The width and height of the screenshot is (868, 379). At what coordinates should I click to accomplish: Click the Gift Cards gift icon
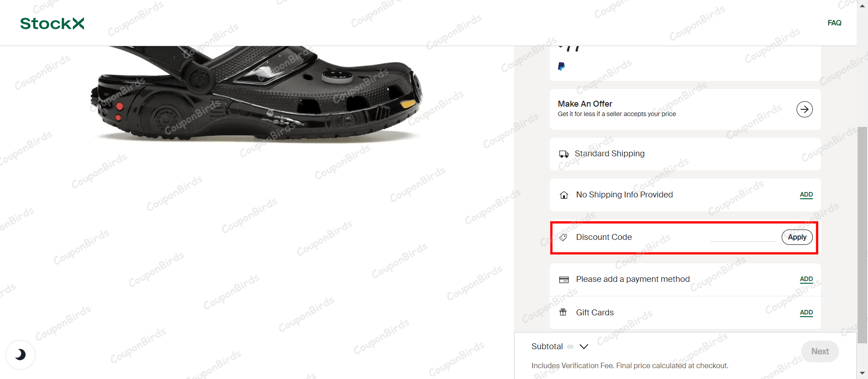tap(563, 312)
